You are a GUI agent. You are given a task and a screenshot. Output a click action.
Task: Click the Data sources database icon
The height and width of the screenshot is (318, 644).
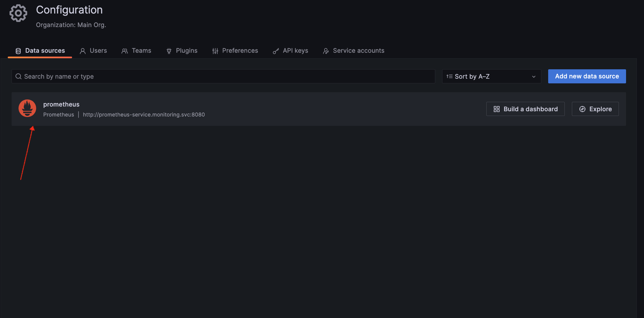pos(18,51)
